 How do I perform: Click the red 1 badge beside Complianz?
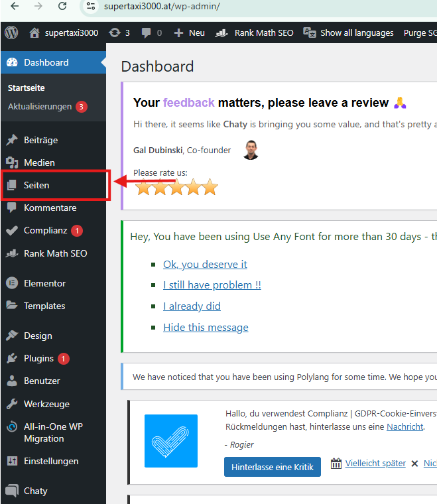77,231
